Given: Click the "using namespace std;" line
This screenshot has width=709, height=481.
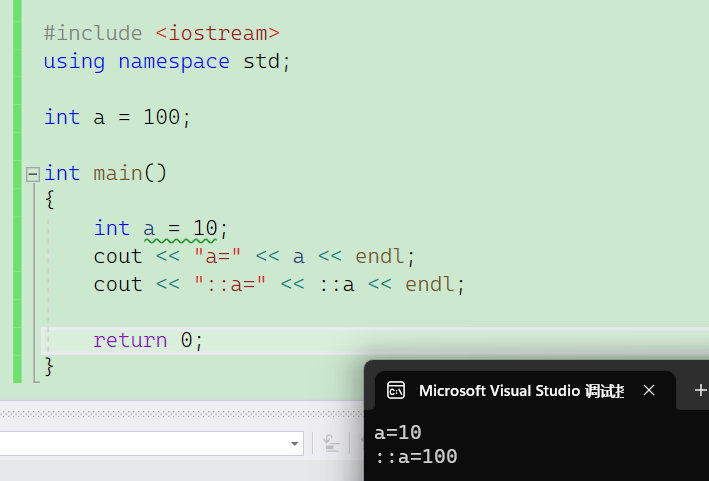Looking at the screenshot, I should 166,61.
